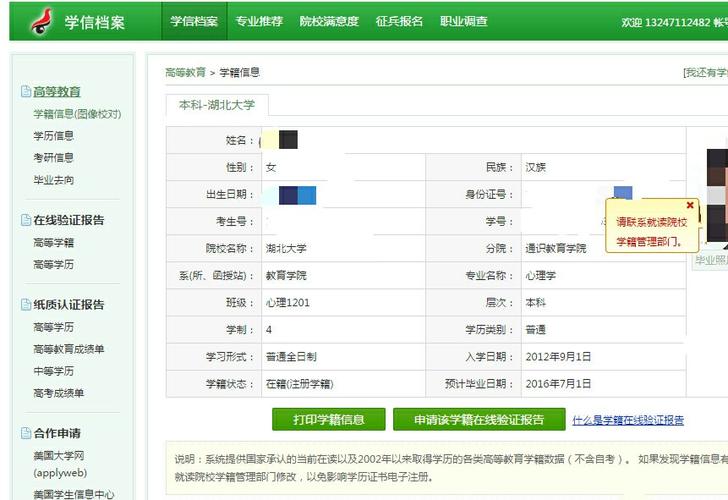This screenshot has width=728, height=500.
Task: Click the 2016年7月1日 graduation date
Action: pos(558,384)
